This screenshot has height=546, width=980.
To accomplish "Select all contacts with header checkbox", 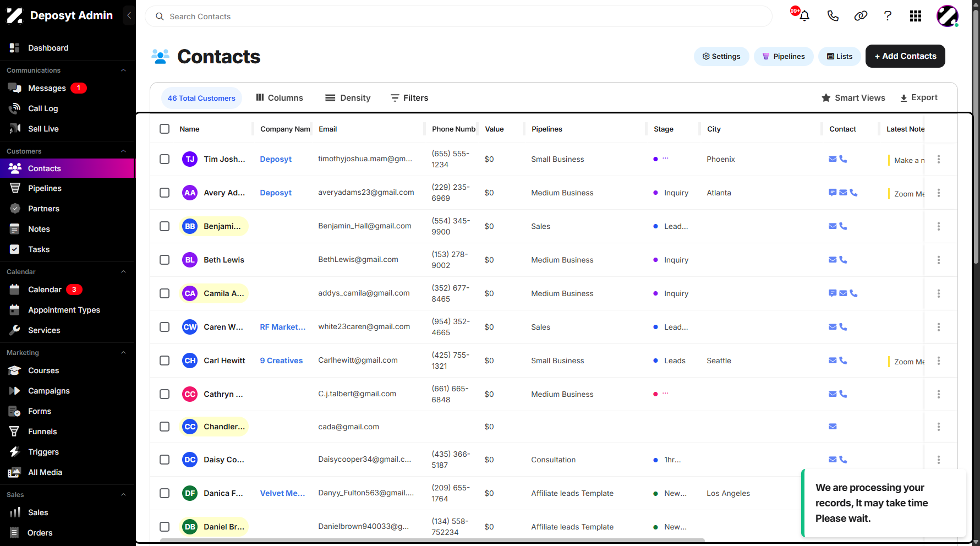I will pos(165,129).
